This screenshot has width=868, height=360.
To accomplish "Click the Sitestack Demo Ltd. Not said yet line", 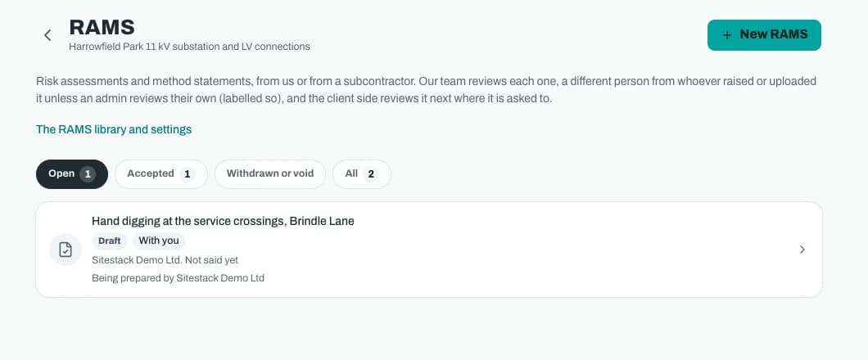I will tap(165, 260).
